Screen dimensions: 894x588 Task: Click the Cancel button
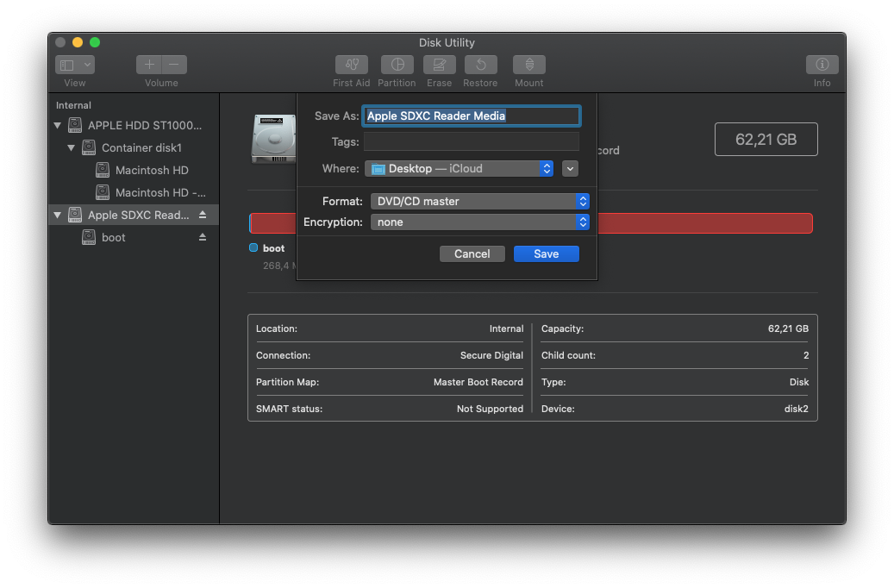click(x=472, y=253)
